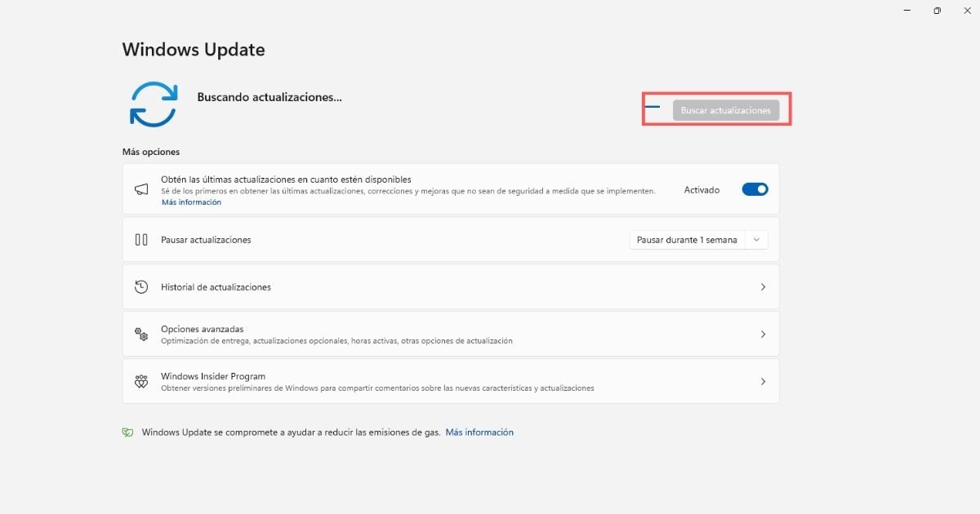Viewport: 980px width, 514px height.
Task: Click the history clock icon
Action: coord(141,287)
